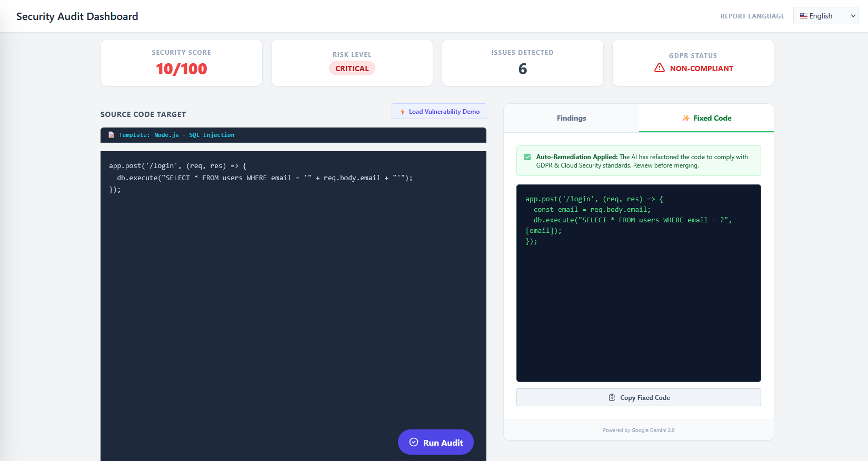
Task: Click the flag icon in language selector
Action: pyautogui.click(x=803, y=16)
